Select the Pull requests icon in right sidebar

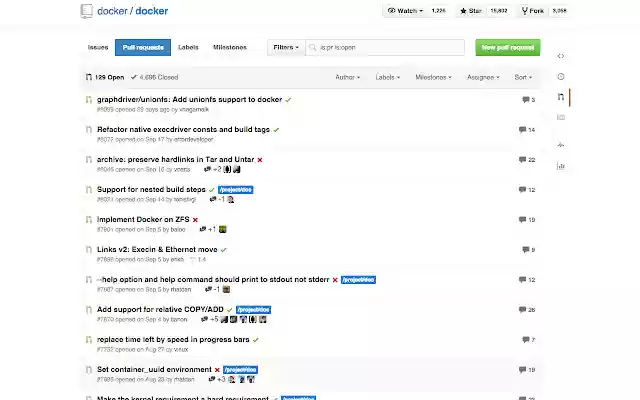[x=561, y=97]
